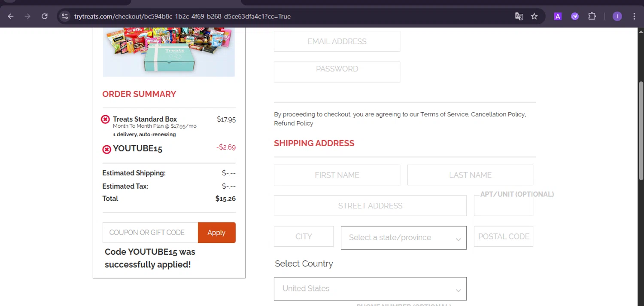Viewport: 644px width, 306px height.
Task: Open the Terms of Service link
Action: [x=444, y=114]
